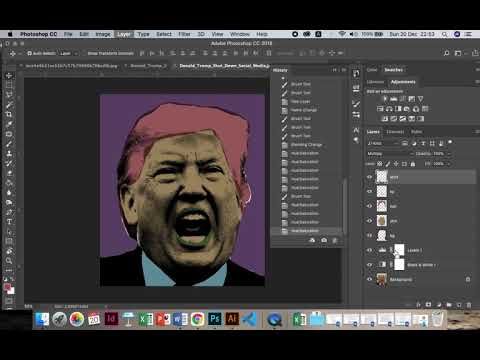Screen dimensions: 480x360
Task: Open the Layer menu
Action: pos(124,34)
